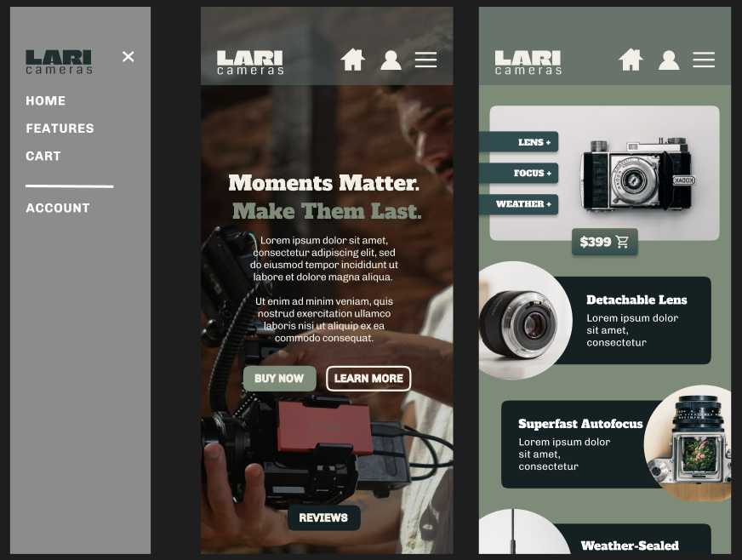742x560 pixels.
Task: Click the LARI cameras logo in the side menu
Action: click(59, 61)
